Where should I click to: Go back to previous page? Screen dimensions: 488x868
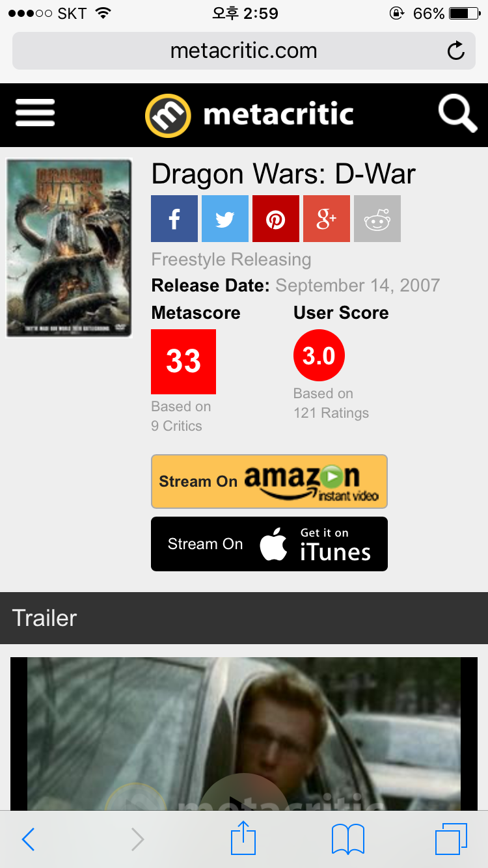(x=28, y=839)
